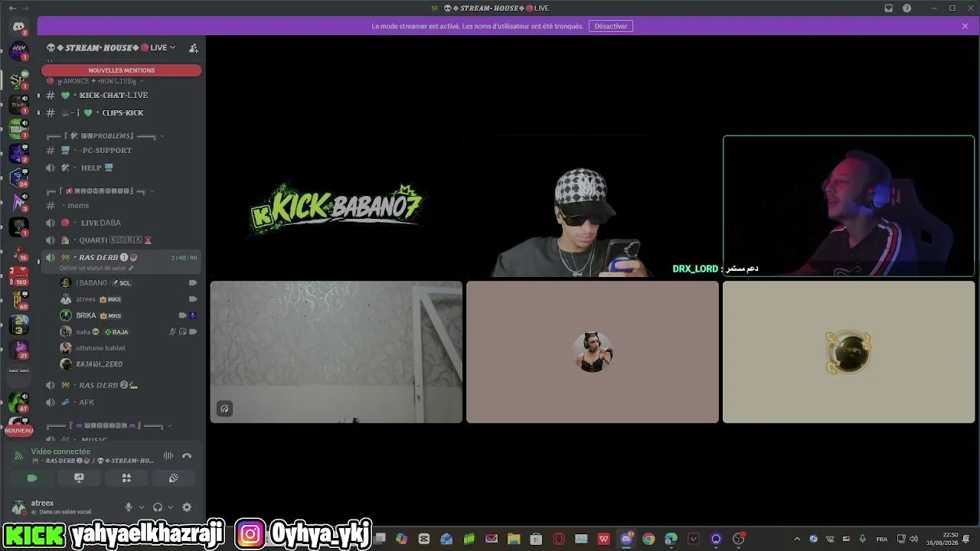Join RAS DERB 2 voice channel

click(x=121, y=385)
